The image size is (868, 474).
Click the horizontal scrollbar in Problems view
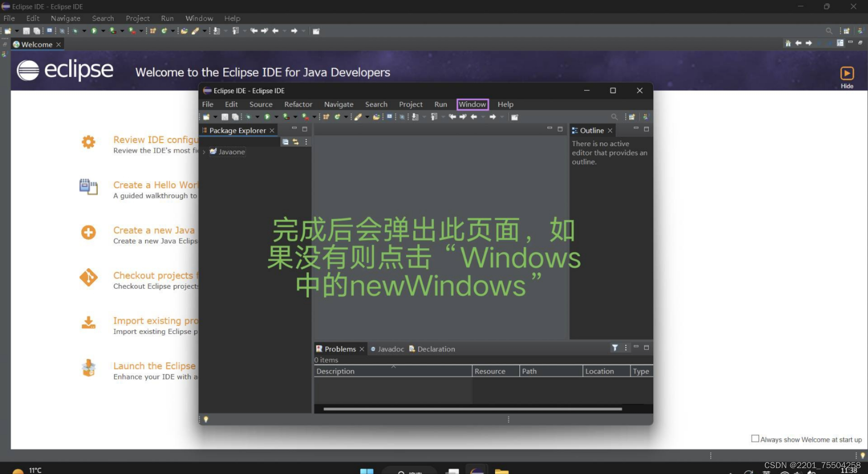[472, 409]
